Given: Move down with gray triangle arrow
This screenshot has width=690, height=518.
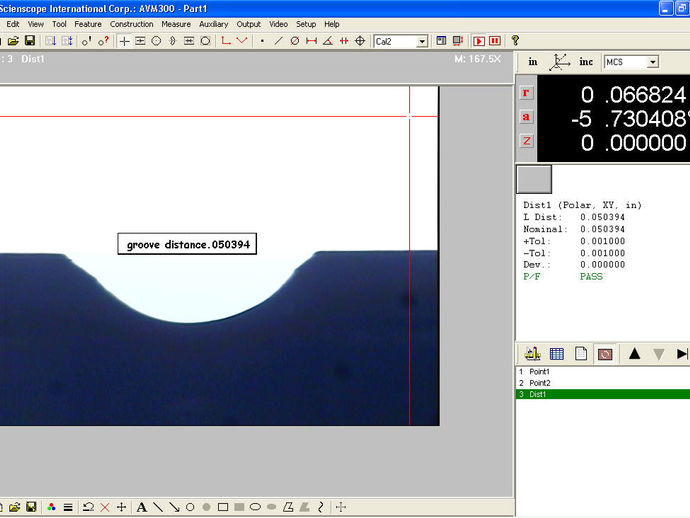Looking at the screenshot, I should (658, 354).
